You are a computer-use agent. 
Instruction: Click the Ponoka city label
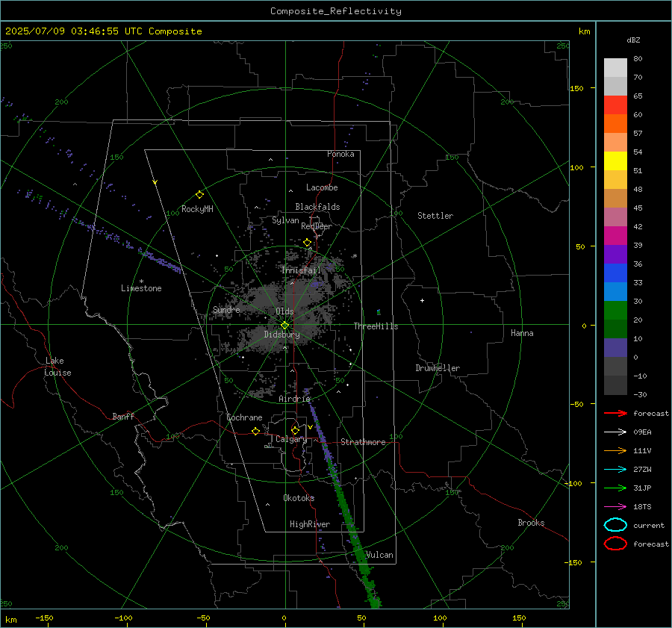pyautogui.click(x=340, y=154)
